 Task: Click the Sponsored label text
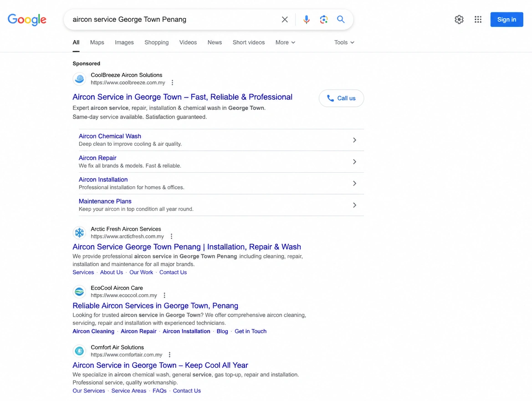(x=86, y=63)
